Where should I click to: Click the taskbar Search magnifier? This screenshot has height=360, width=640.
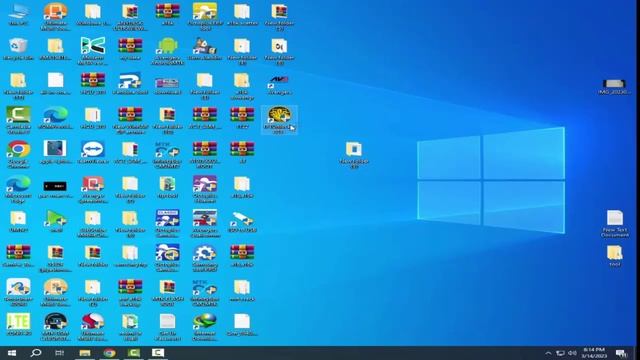pos(36,353)
